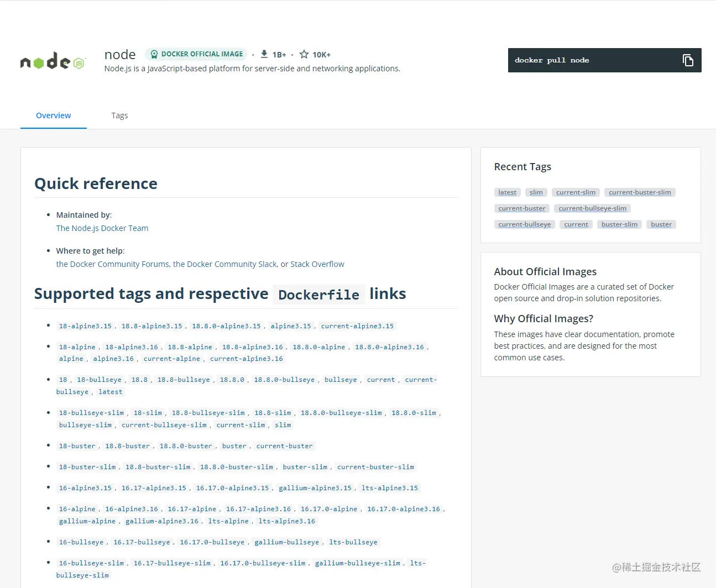Select the buster recent tag
The height and width of the screenshot is (588, 716).
coord(661,224)
